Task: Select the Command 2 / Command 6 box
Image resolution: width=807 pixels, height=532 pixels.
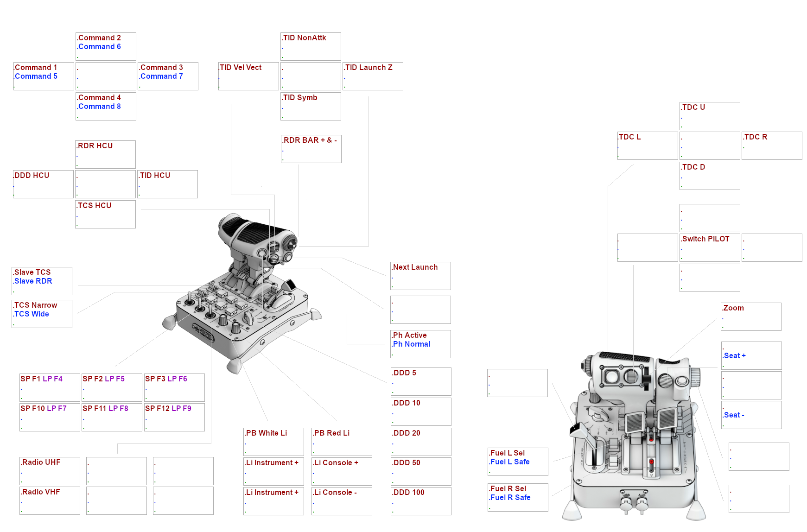Action: [x=106, y=46]
